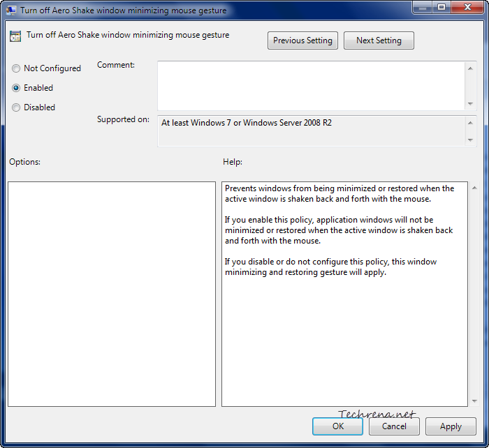The image size is (489, 448).
Task: Minimize the policy window
Action: (x=423, y=8)
